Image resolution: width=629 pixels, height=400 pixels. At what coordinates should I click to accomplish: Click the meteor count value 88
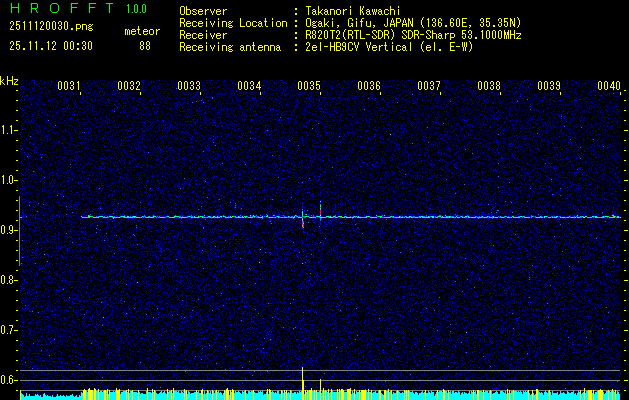(x=145, y=46)
